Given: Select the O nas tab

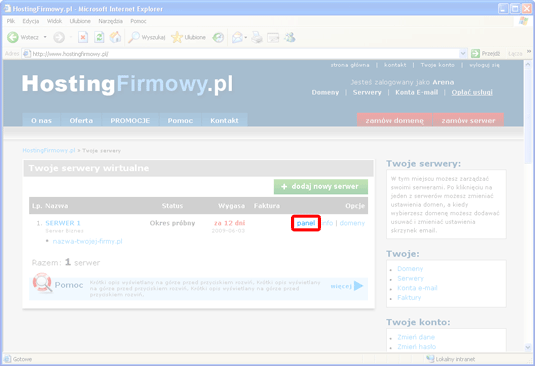Looking at the screenshot, I should [x=41, y=120].
